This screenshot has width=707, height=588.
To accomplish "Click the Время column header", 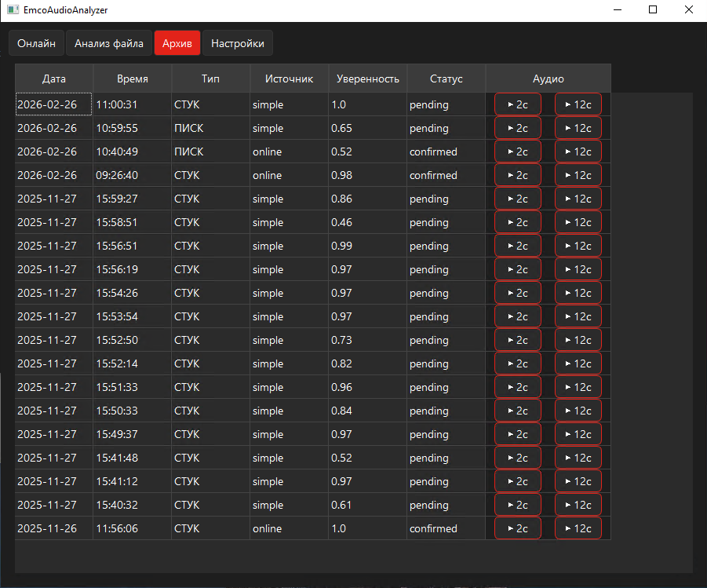I will pyautogui.click(x=133, y=79).
